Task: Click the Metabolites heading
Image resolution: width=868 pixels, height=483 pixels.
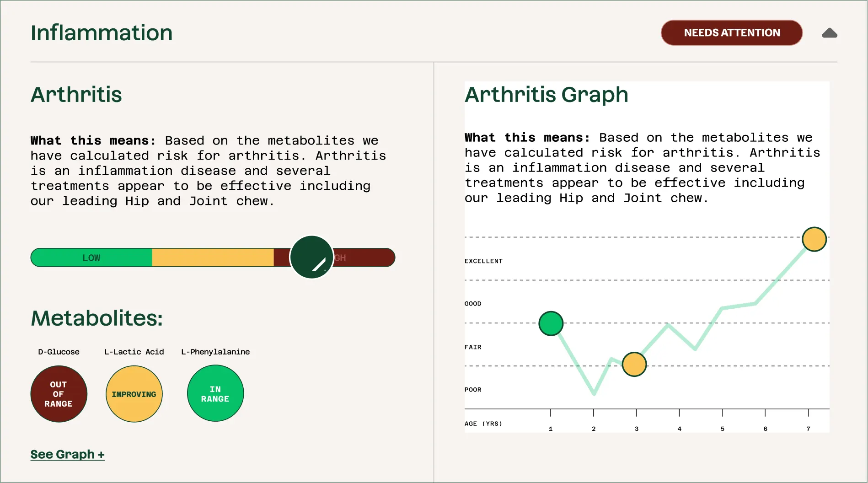Action: coord(96,318)
